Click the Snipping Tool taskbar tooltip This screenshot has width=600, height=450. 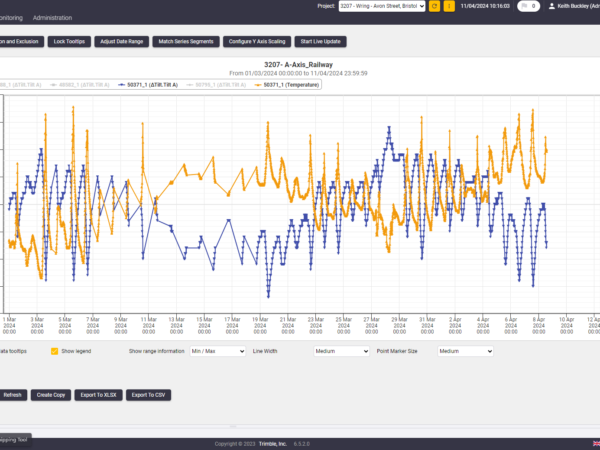[14, 440]
